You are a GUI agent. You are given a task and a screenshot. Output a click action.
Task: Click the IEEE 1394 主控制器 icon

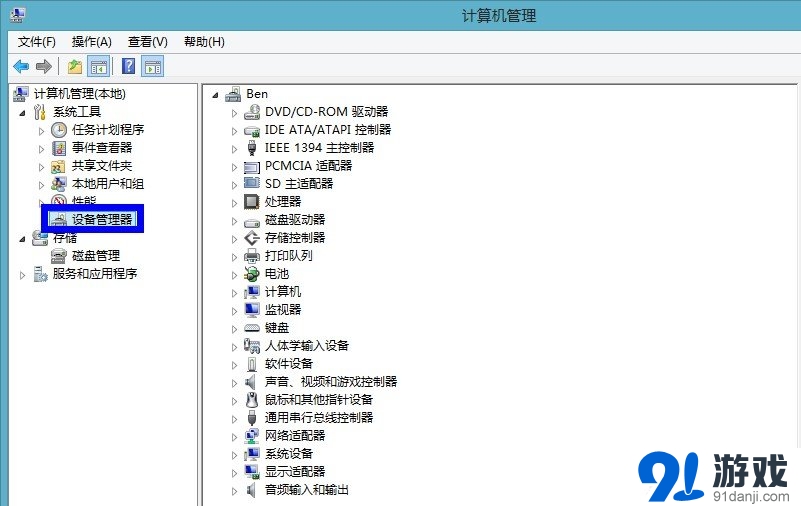[x=252, y=148]
